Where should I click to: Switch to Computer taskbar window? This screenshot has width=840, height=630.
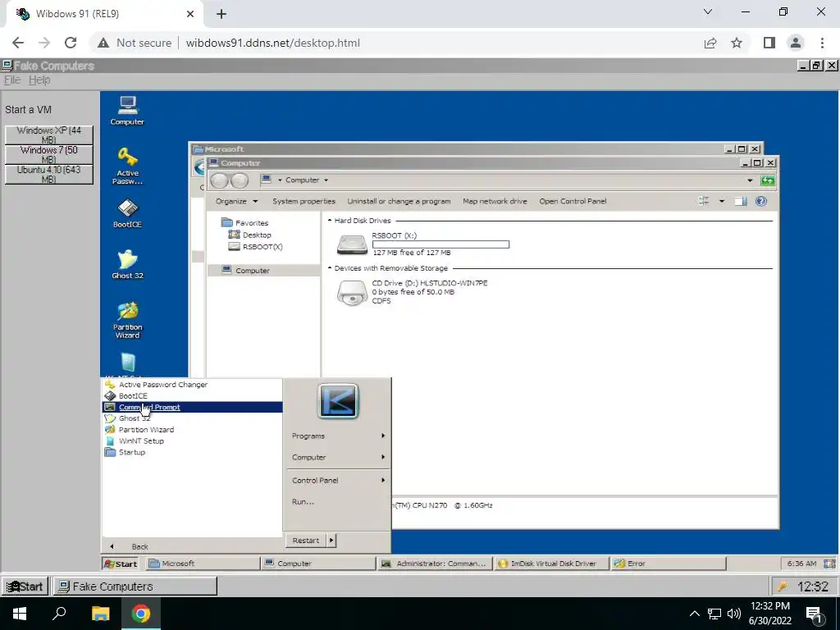tap(319, 564)
